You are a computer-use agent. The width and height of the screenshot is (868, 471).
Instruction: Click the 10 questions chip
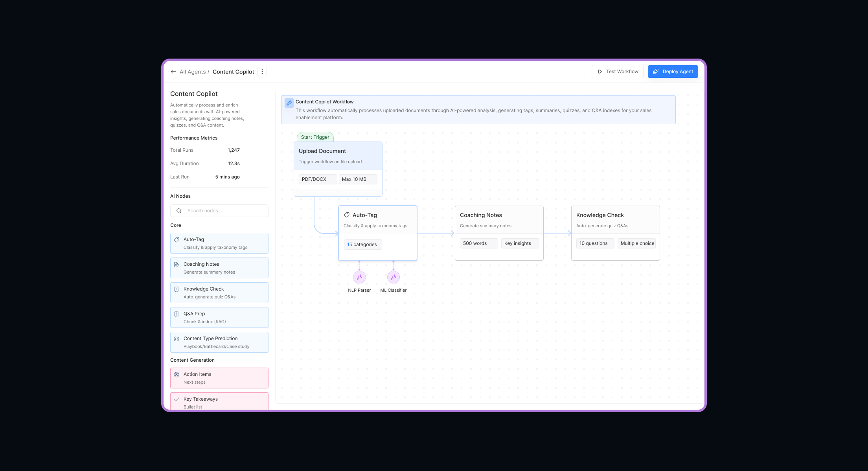click(x=595, y=243)
